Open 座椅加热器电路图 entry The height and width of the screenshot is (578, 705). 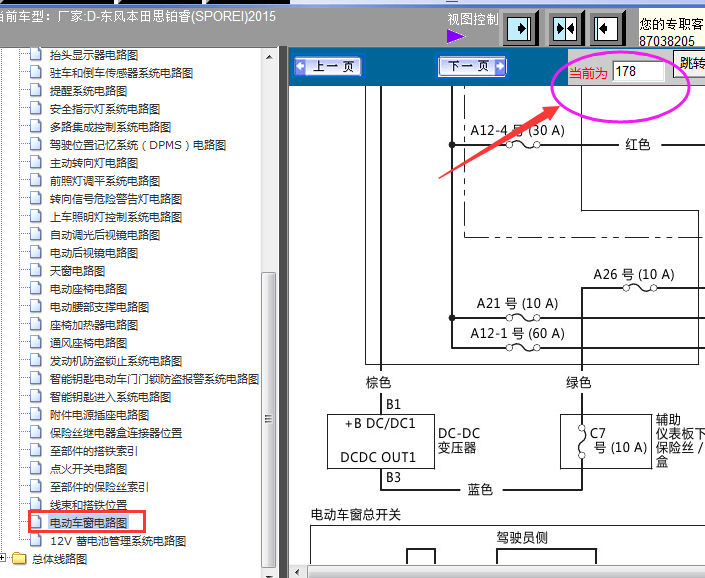pos(94,325)
